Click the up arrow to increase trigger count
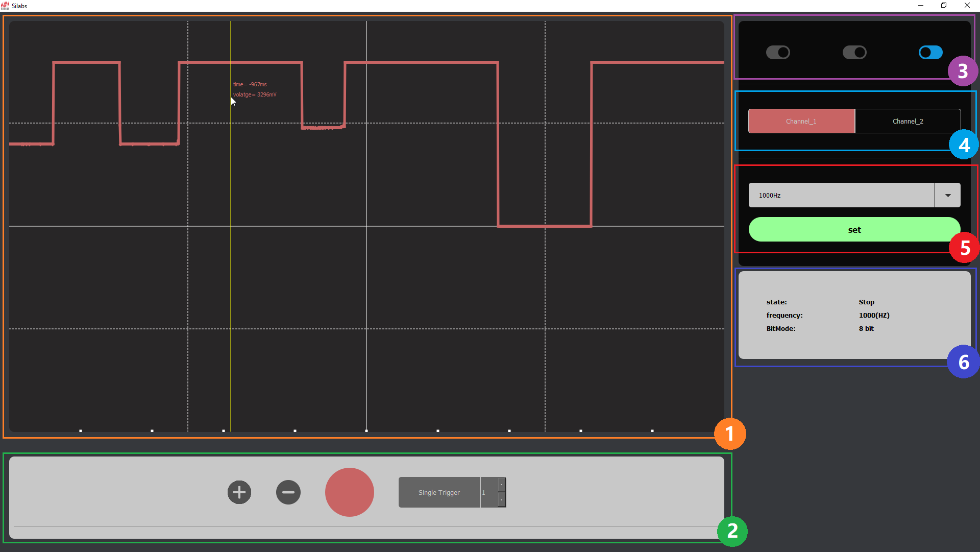Viewport: 980px width, 552px height. [x=501, y=484]
